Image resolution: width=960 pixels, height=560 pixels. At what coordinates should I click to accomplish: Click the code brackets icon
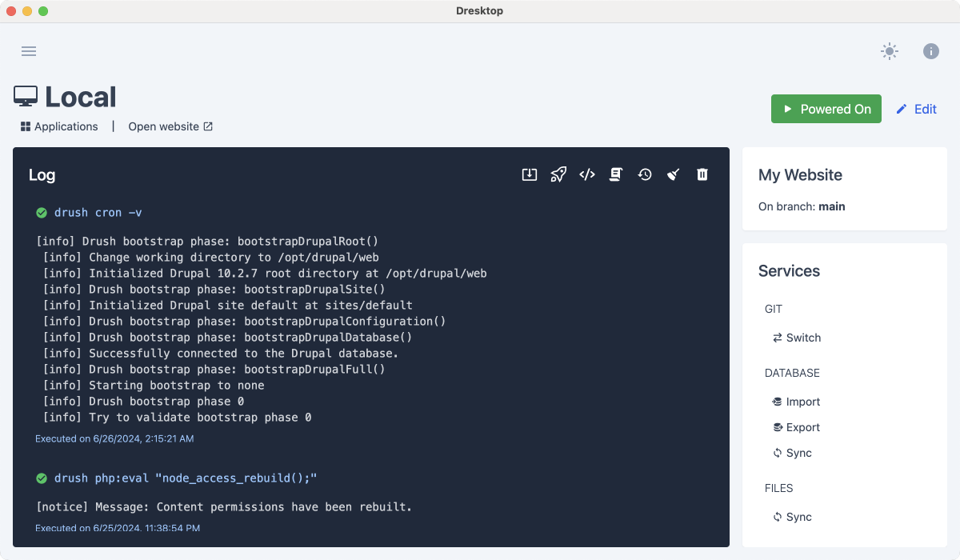coord(587,174)
